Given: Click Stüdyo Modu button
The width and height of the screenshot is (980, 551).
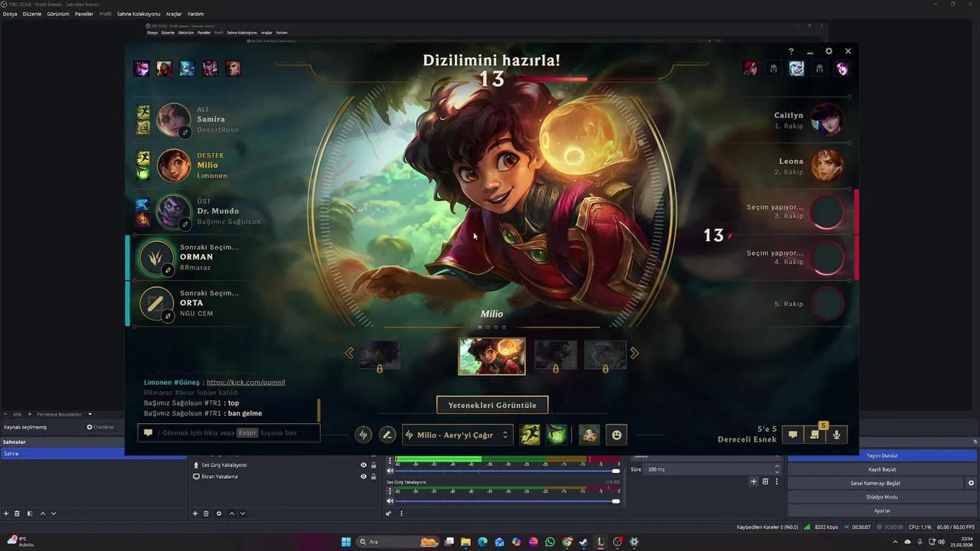Looking at the screenshot, I should [x=882, y=497].
